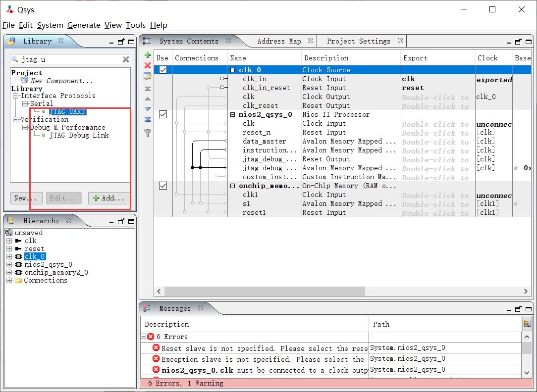
Task: Close the Project Settings tab with its X icon
Action: point(400,41)
